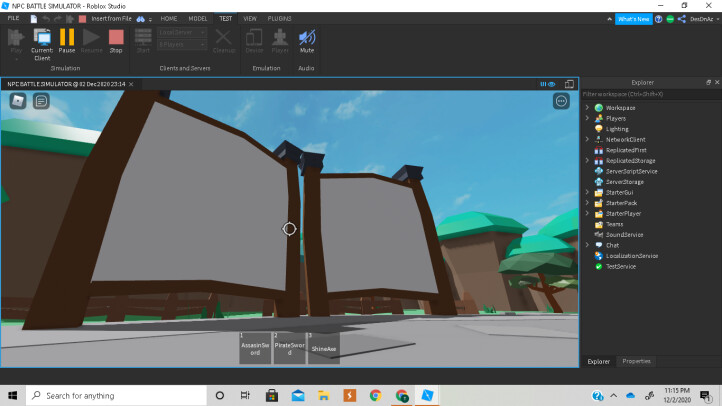Screen dimensions: 722x406
Task: Expand the Chat tree node
Action: point(587,245)
